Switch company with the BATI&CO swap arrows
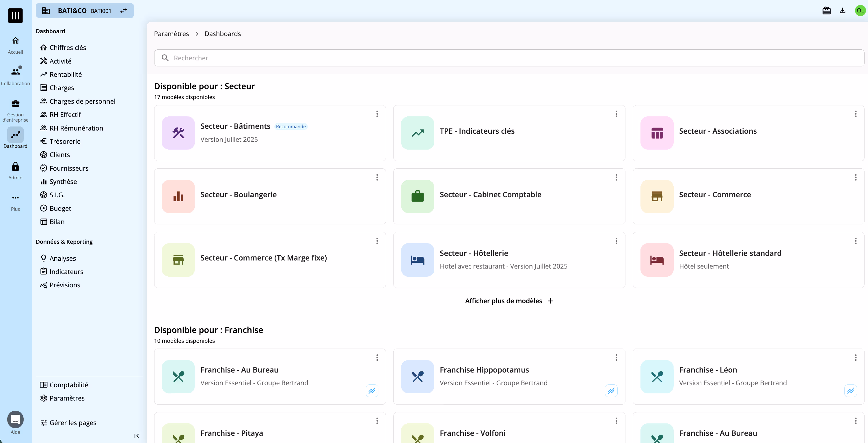Viewport: 868px width, 443px height. pyautogui.click(x=124, y=11)
